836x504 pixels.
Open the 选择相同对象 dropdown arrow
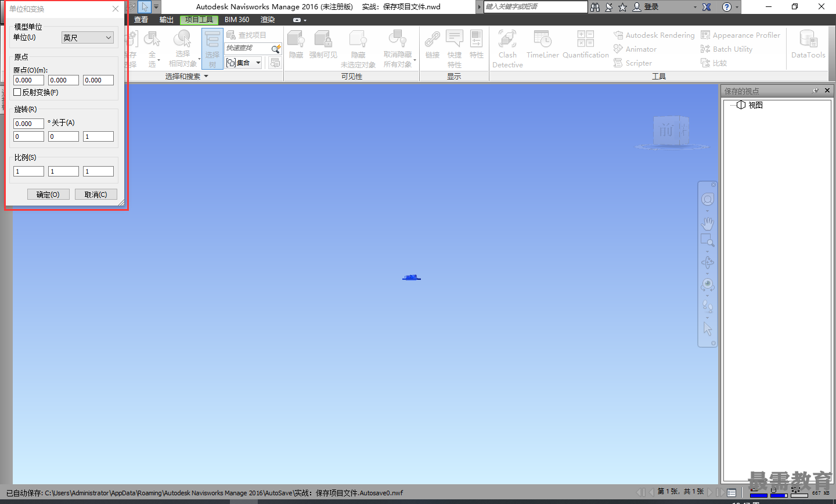coord(199,59)
